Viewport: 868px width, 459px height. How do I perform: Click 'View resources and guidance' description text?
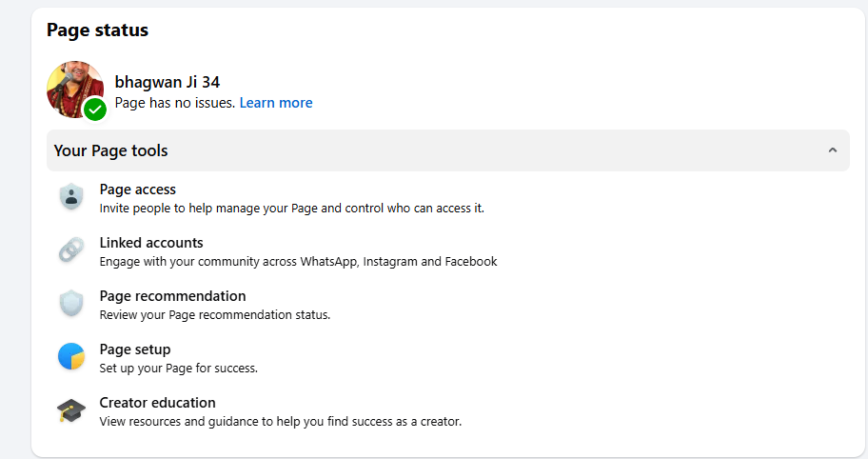(280, 421)
